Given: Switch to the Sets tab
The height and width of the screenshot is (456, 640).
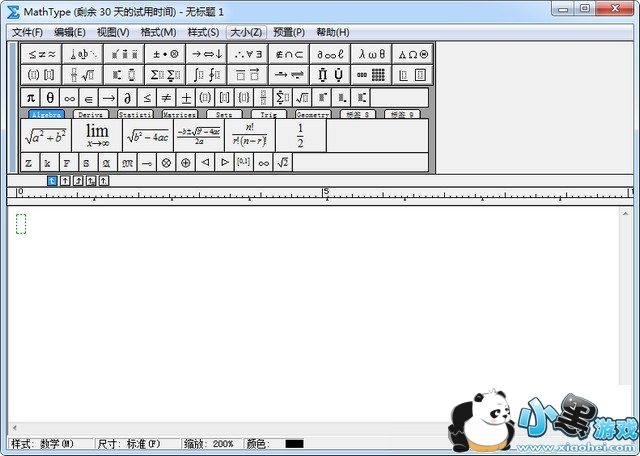Looking at the screenshot, I should [x=224, y=114].
